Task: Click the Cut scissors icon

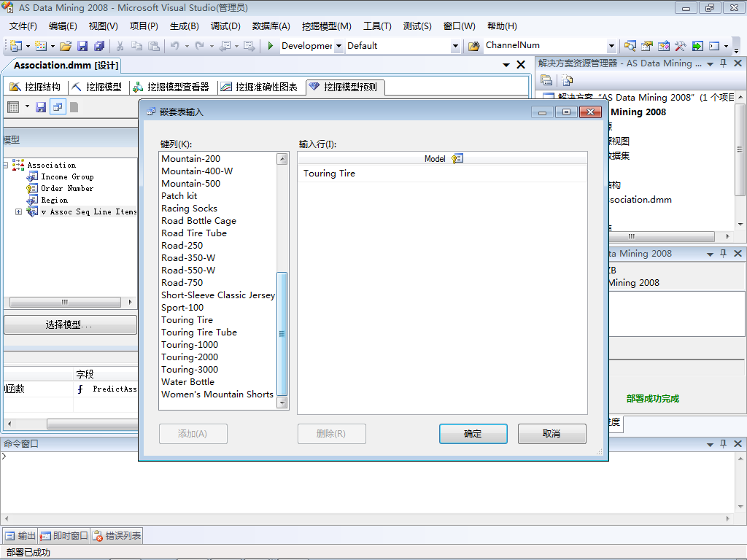Action: [x=120, y=46]
